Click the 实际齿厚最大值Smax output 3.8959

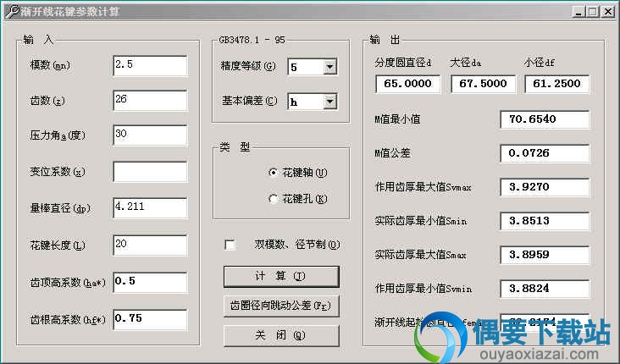(x=545, y=255)
